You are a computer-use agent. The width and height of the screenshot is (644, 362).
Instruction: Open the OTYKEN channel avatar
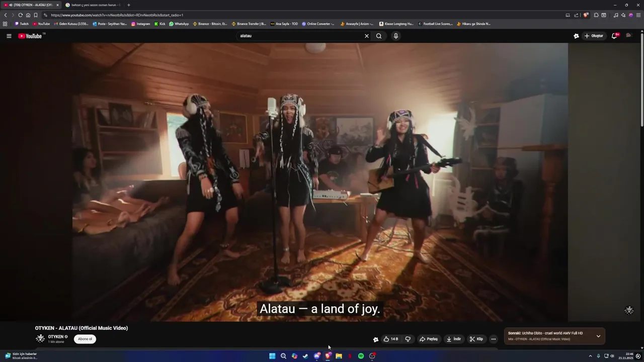(40, 338)
